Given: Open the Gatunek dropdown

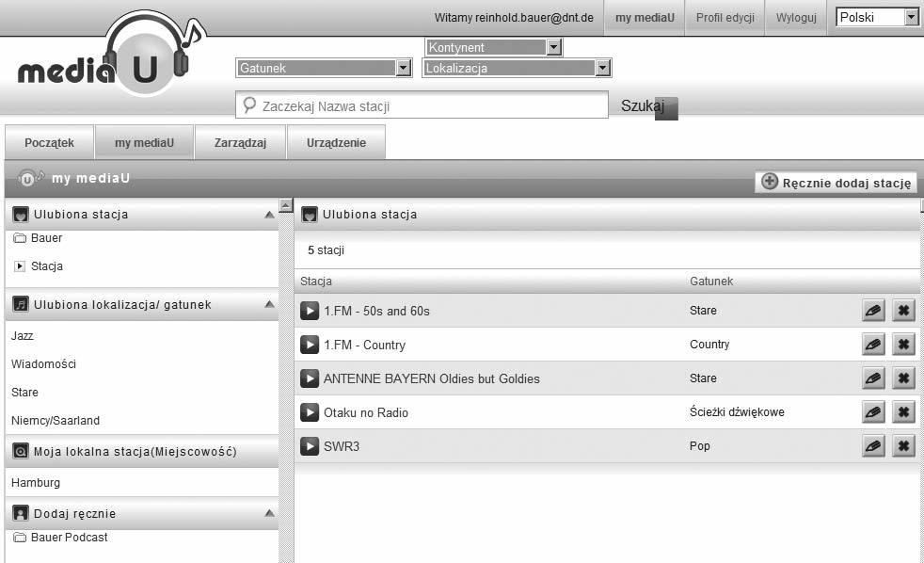Looking at the screenshot, I should [324, 68].
